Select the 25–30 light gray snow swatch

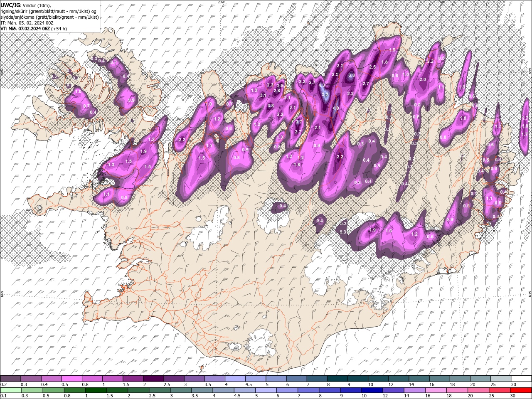pos(501,379)
